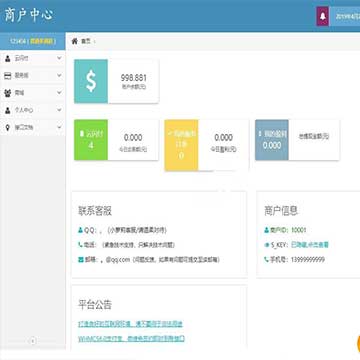The width and height of the screenshot is (360, 360).
Task: Open the map pin sidebar menu label
Action: click(x=24, y=127)
